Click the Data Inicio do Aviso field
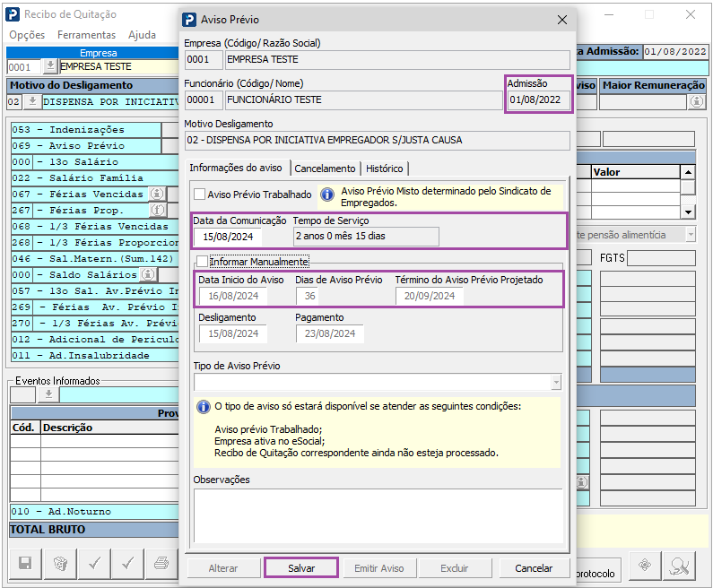 click(233, 296)
